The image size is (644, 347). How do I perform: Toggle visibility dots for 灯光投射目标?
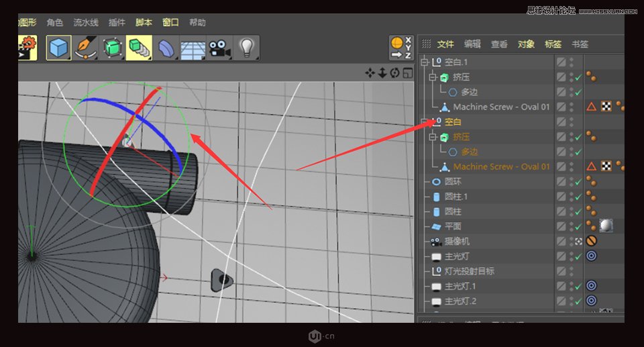click(572, 271)
